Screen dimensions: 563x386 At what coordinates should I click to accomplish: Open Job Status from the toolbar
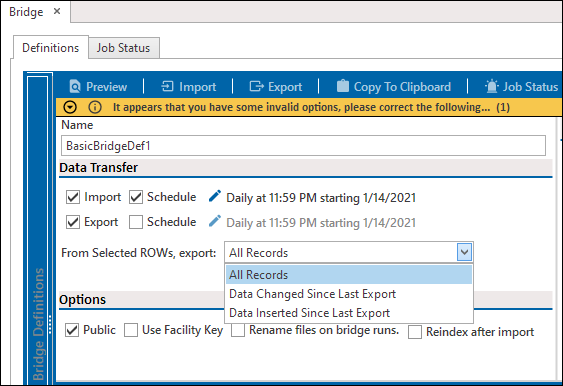click(x=521, y=87)
